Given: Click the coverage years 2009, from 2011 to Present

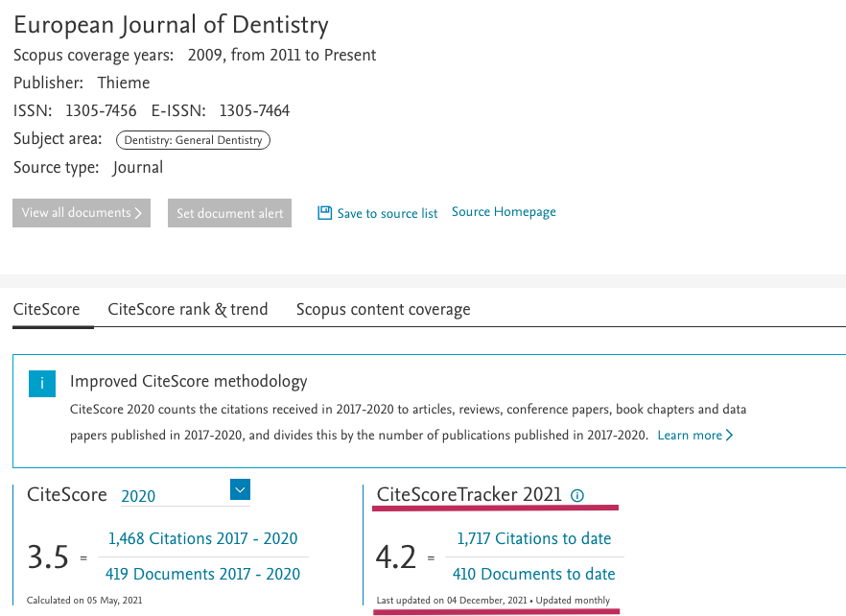Looking at the screenshot, I should 282,55.
